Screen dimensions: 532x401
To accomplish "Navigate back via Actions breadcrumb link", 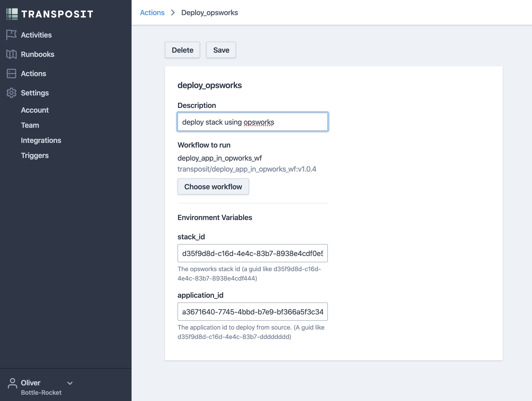I will (x=152, y=13).
